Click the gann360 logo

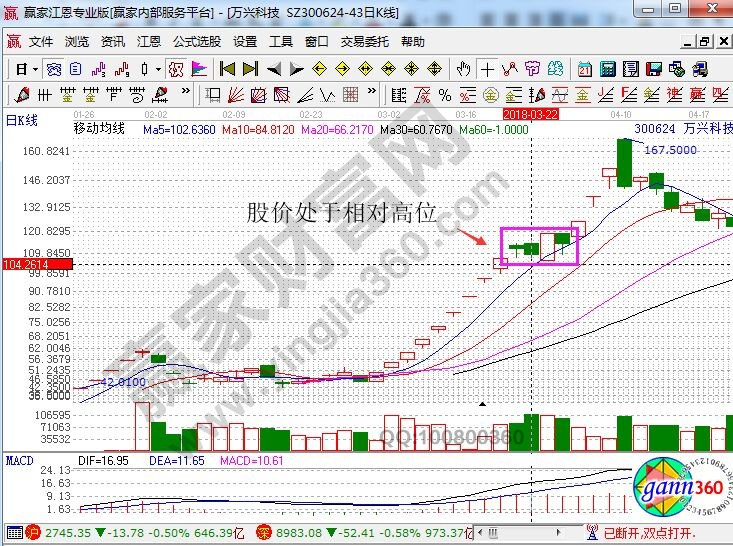679,487
